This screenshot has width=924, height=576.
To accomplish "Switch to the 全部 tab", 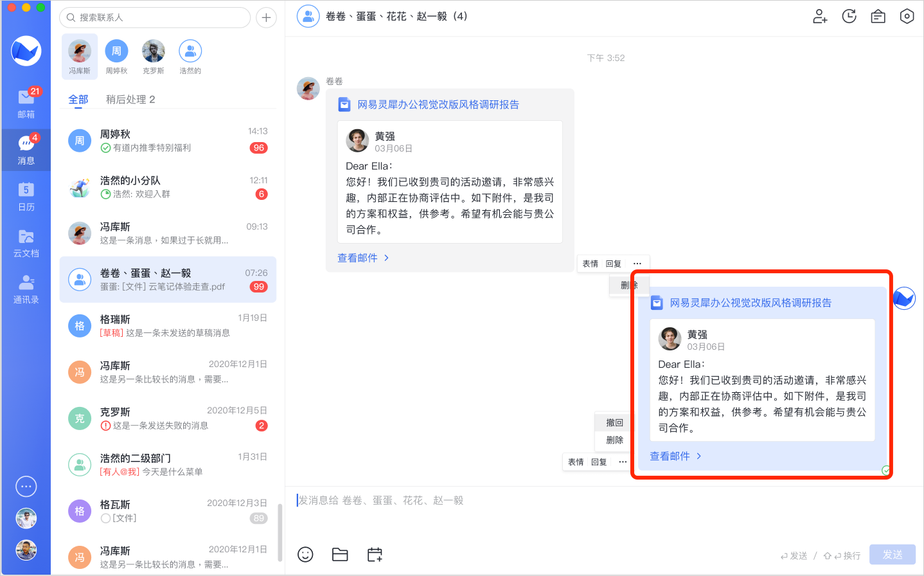I will [78, 100].
